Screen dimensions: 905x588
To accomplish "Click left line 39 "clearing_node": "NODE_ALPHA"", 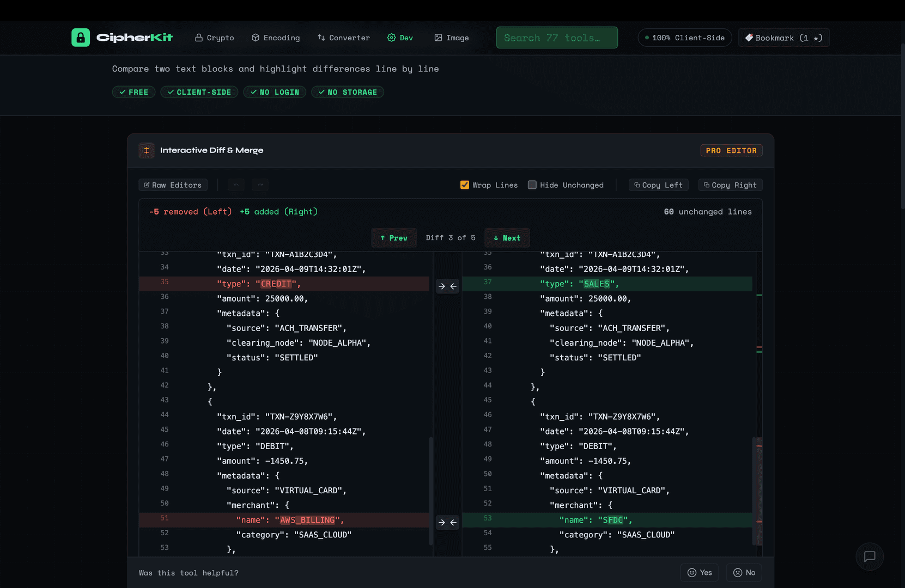I will (x=299, y=343).
